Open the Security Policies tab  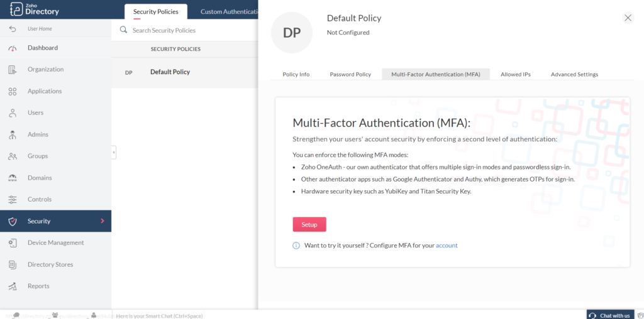click(156, 11)
